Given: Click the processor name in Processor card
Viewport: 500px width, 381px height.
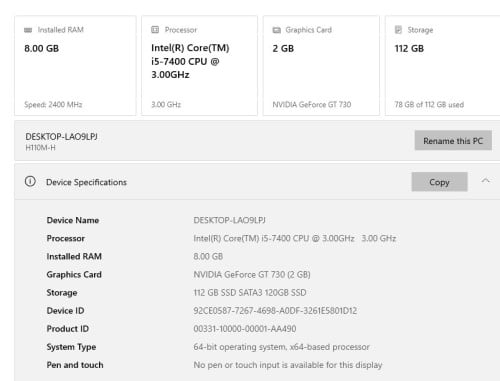Looking at the screenshot, I should pos(190,61).
